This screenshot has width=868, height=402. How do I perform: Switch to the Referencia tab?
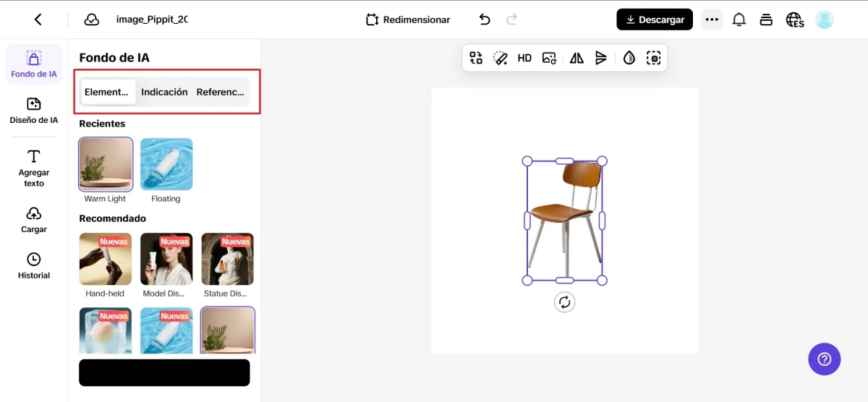[x=221, y=92]
